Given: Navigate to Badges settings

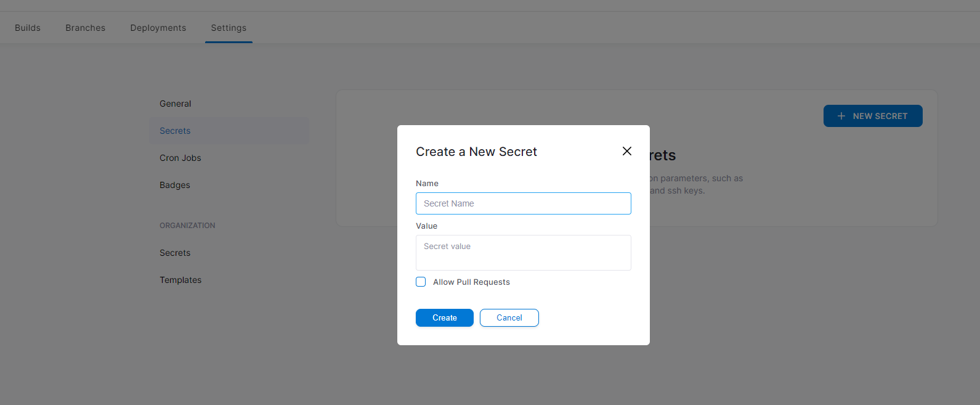Looking at the screenshot, I should pyautogui.click(x=175, y=185).
